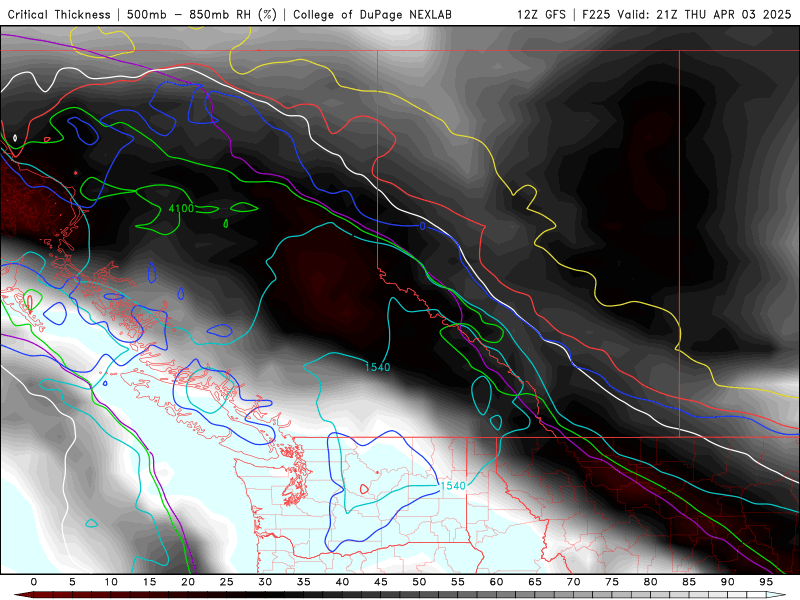Click the light cyan arrow end of color bar
Screen dimensions: 800x600
(776, 595)
